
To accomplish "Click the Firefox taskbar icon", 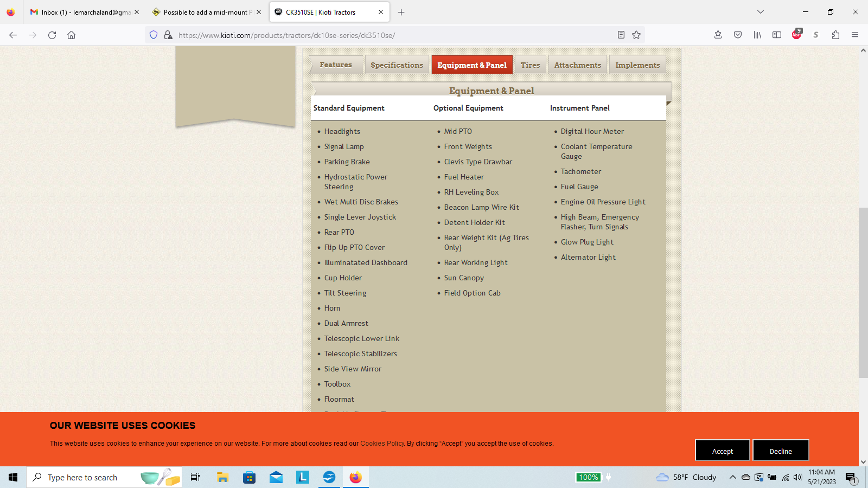I will coord(356,477).
